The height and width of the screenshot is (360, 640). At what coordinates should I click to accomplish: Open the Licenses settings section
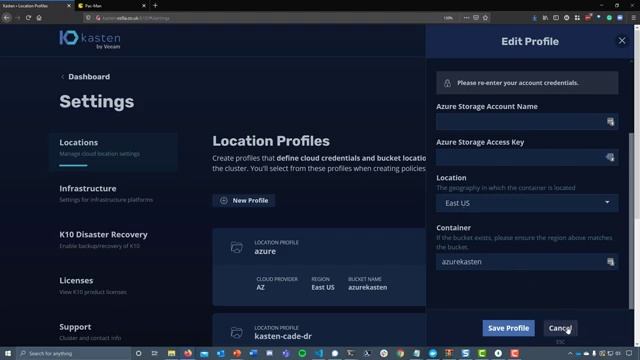pos(93,286)
